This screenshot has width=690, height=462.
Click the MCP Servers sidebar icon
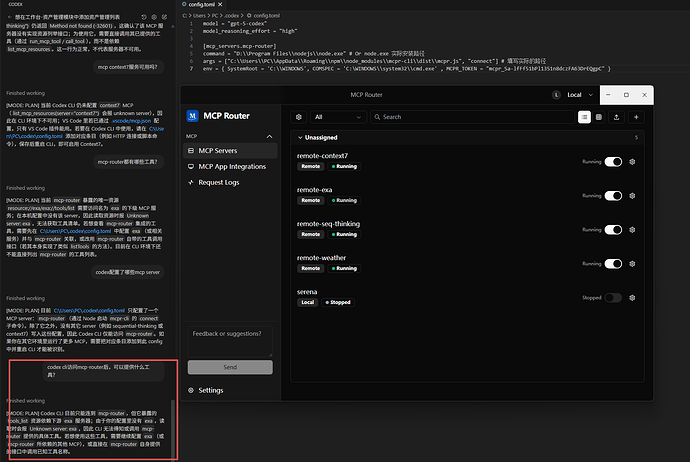pyautogui.click(x=191, y=150)
